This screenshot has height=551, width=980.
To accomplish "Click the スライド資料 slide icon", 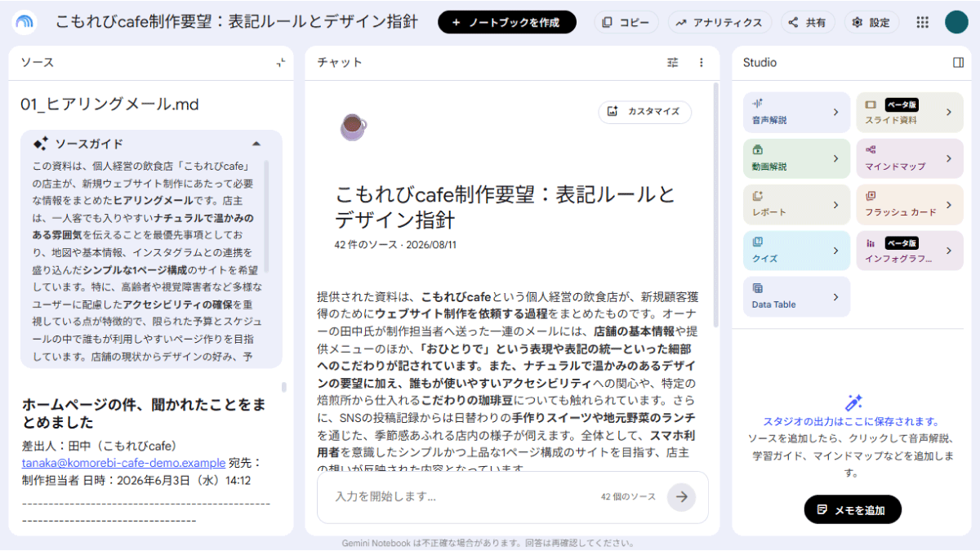I will click(x=871, y=104).
